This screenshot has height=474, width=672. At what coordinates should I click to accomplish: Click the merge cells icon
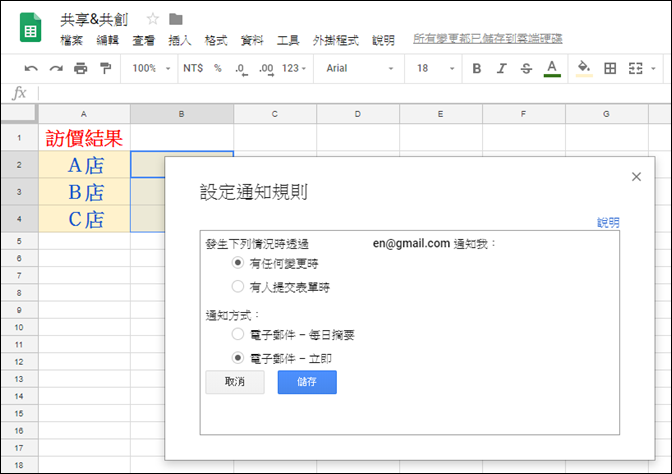[x=636, y=68]
